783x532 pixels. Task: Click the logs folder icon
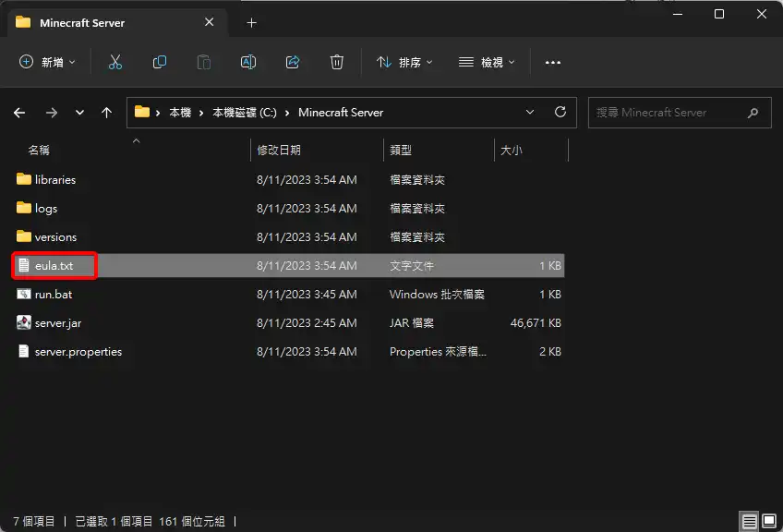23,207
